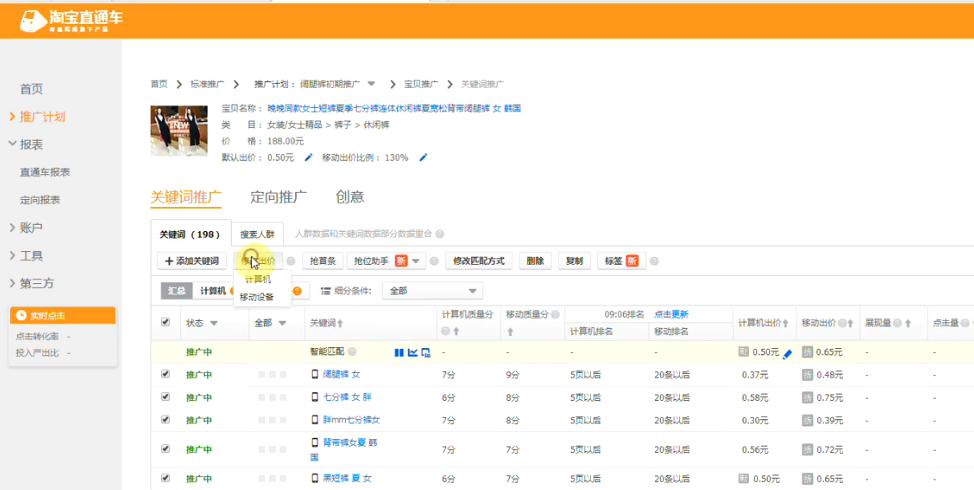Viewport: 974px width, 490px height.
Task: Click the mobile phone icon beside 黑短裤 夏 女
Action: [315, 478]
